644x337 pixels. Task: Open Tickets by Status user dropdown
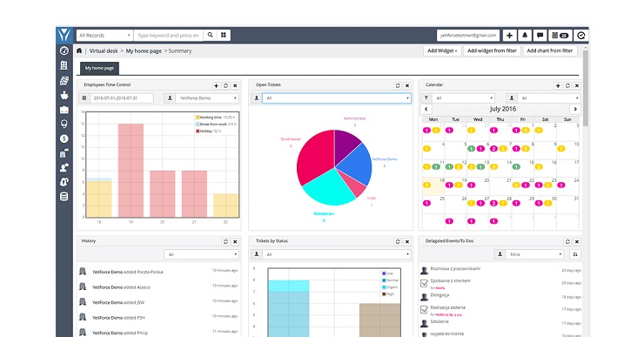coord(337,254)
